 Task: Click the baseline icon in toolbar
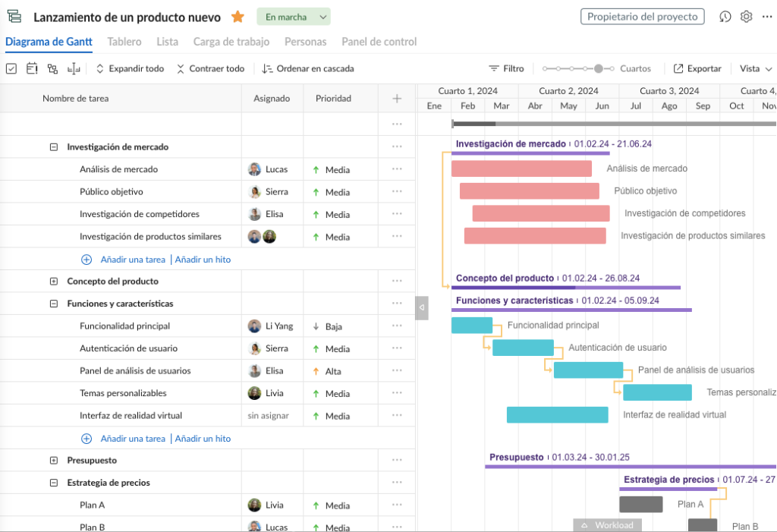(x=73, y=68)
